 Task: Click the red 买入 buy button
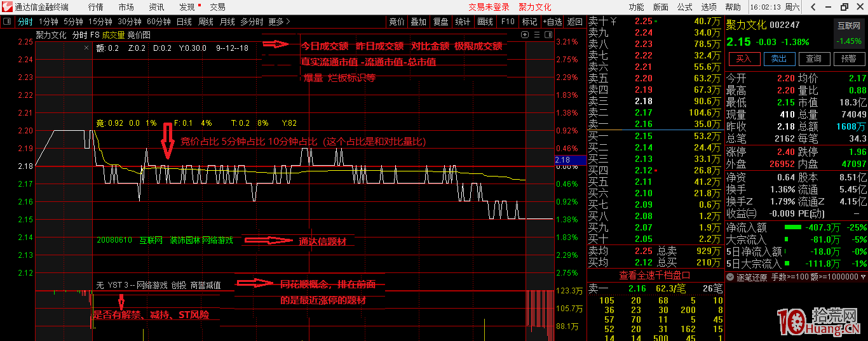click(x=743, y=58)
